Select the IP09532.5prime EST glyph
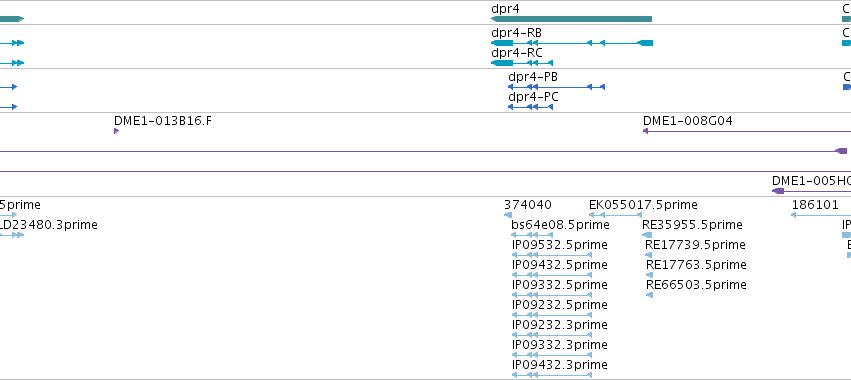 point(552,255)
